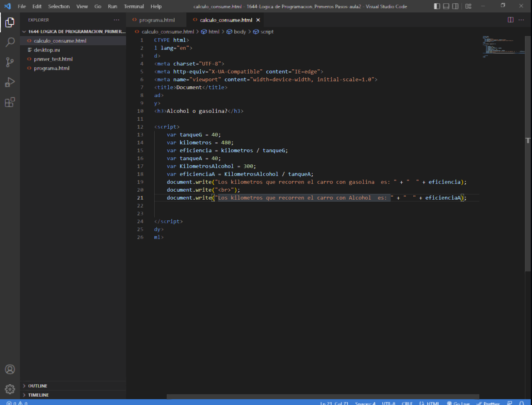
Task: Open the Manage gear icon
Action: click(x=10, y=389)
